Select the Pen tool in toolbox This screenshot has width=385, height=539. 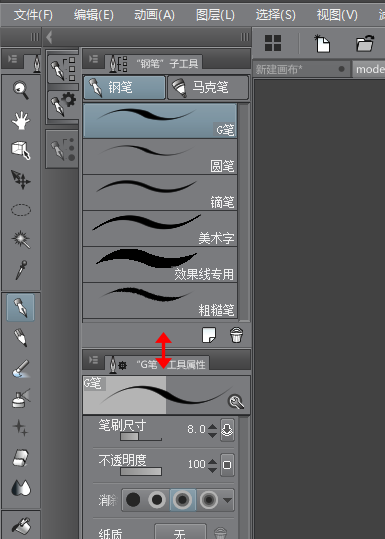point(21,308)
